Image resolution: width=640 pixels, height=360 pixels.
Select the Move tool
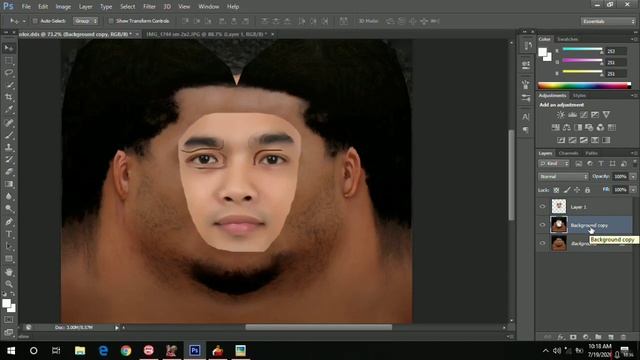point(9,48)
